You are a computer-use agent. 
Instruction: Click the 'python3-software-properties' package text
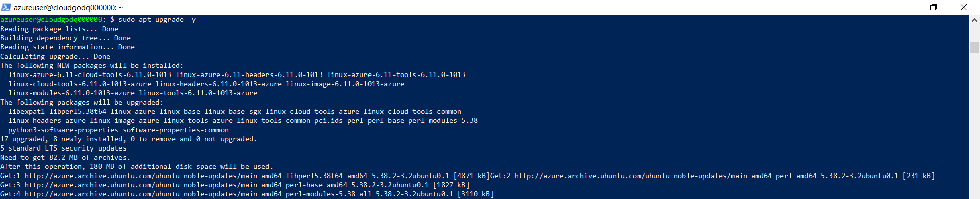pos(63,130)
